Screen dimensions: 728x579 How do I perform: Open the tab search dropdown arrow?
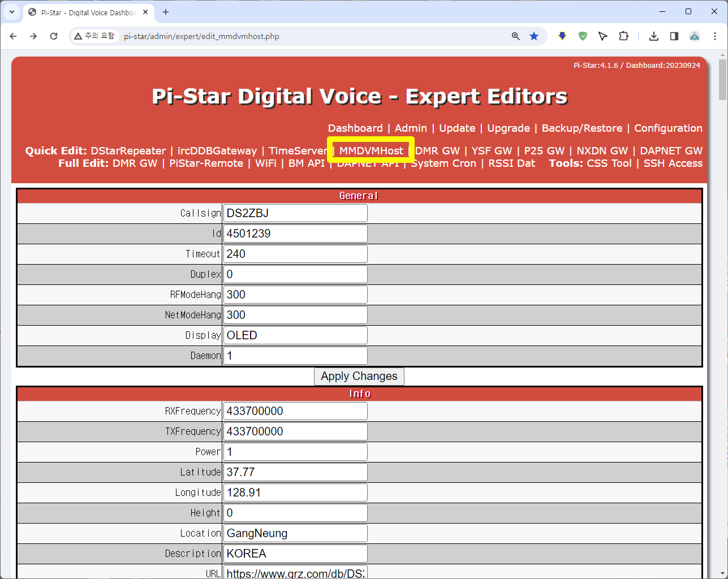[12, 12]
